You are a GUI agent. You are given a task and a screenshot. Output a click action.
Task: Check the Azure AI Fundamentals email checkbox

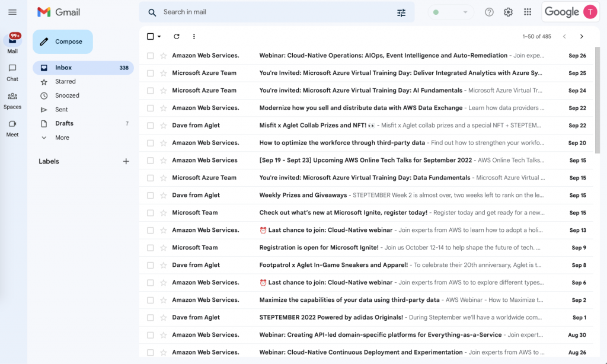pos(150,91)
